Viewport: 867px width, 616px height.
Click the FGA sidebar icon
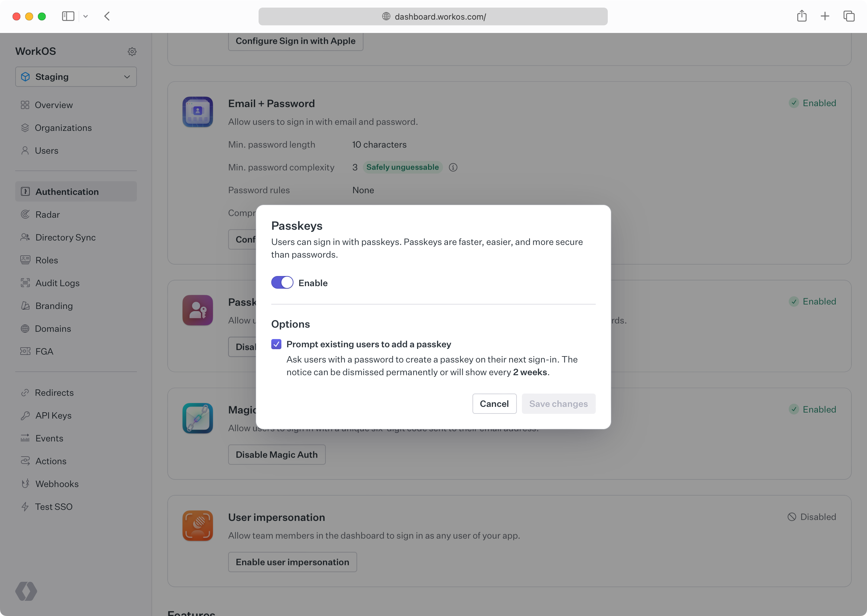tap(25, 351)
